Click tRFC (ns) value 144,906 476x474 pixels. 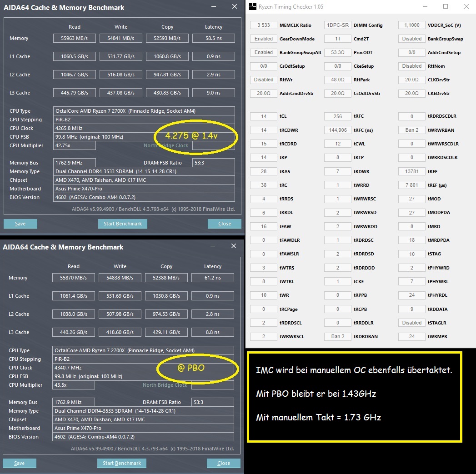(338, 130)
